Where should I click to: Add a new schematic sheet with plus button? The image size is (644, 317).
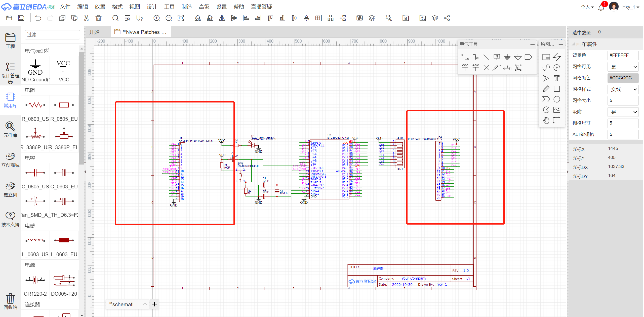coord(154,304)
